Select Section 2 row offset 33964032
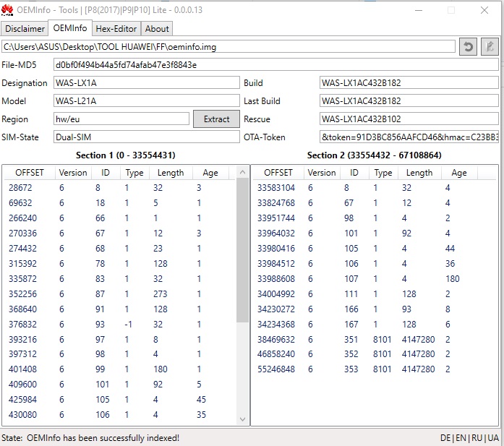This screenshot has height=446, width=504. (375, 233)
